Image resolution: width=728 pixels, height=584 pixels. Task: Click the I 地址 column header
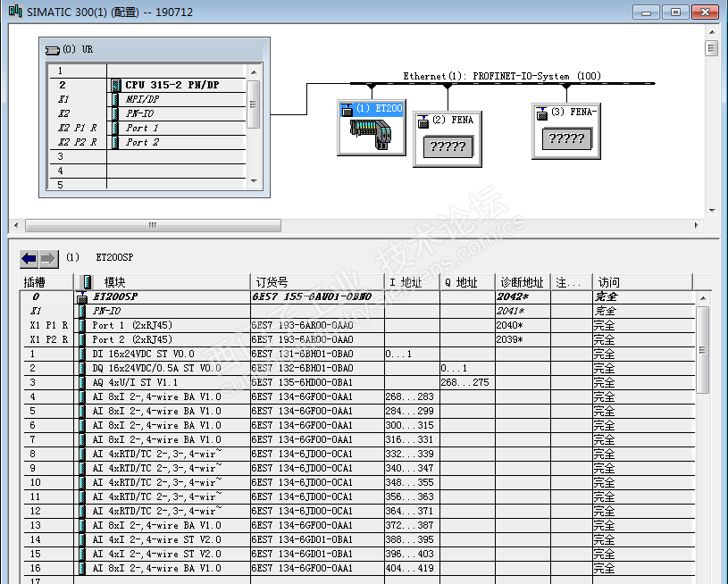tap(412, 282)
